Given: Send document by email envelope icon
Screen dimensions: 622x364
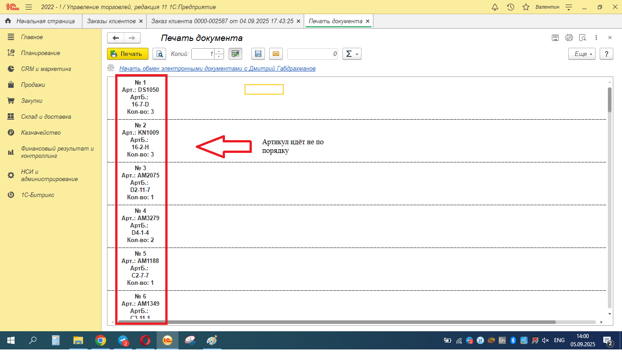Looking at the screenshot, I should [275, 54].
